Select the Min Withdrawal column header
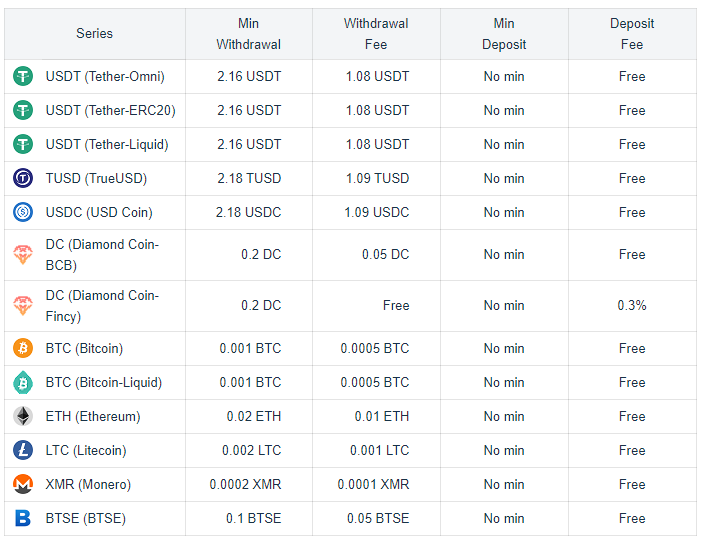 (248, 34)
